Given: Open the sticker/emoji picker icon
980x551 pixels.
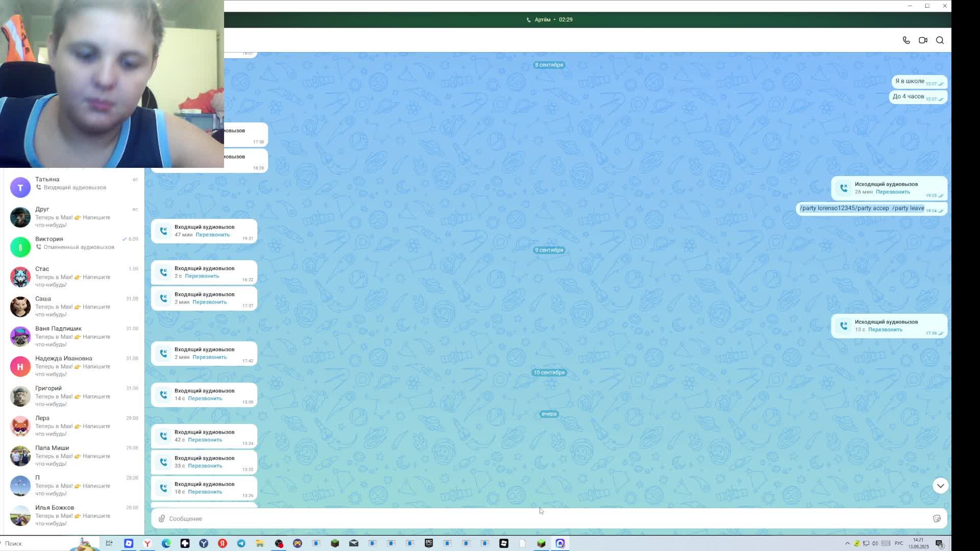Looking at the screenshot, I should [x=937, y=518].
